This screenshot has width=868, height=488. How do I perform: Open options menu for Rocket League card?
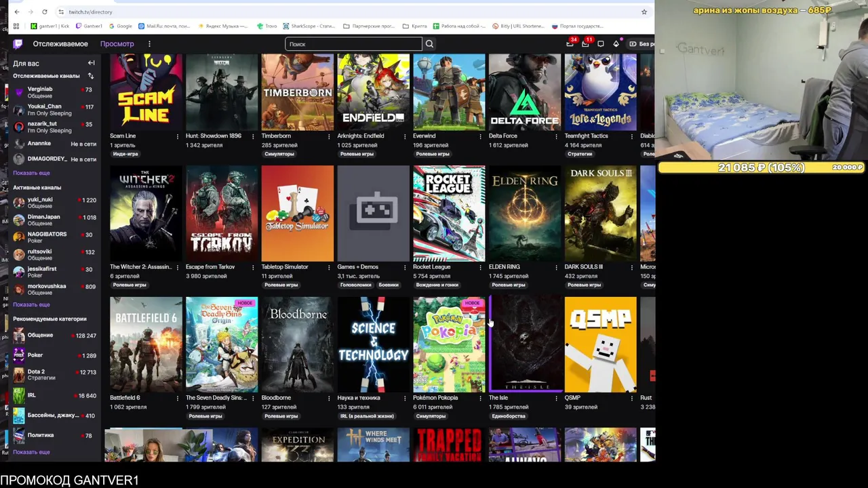coord(481,267)
